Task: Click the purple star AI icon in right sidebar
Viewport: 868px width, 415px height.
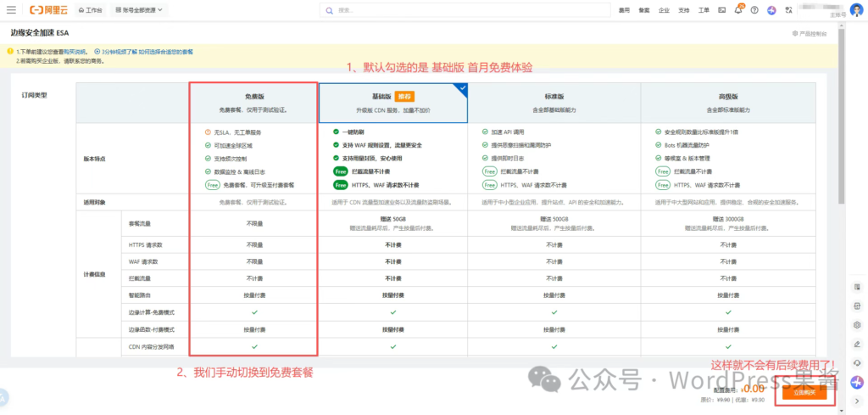Action: [x=857, y=382]
